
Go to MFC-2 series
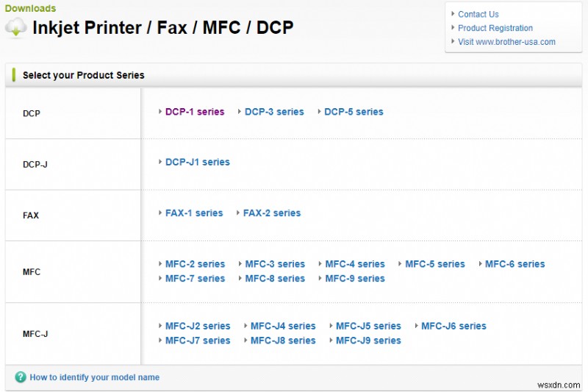pyautogui.click(x=195, y=264)
